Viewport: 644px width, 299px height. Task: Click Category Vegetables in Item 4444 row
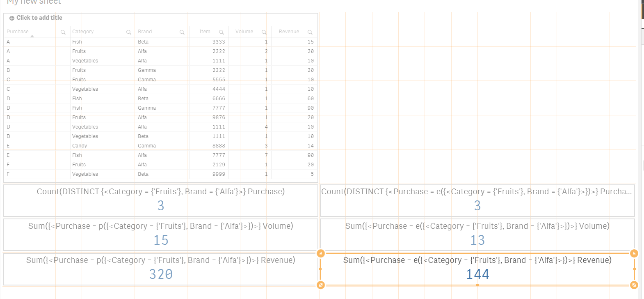click(x=85, y=89)
